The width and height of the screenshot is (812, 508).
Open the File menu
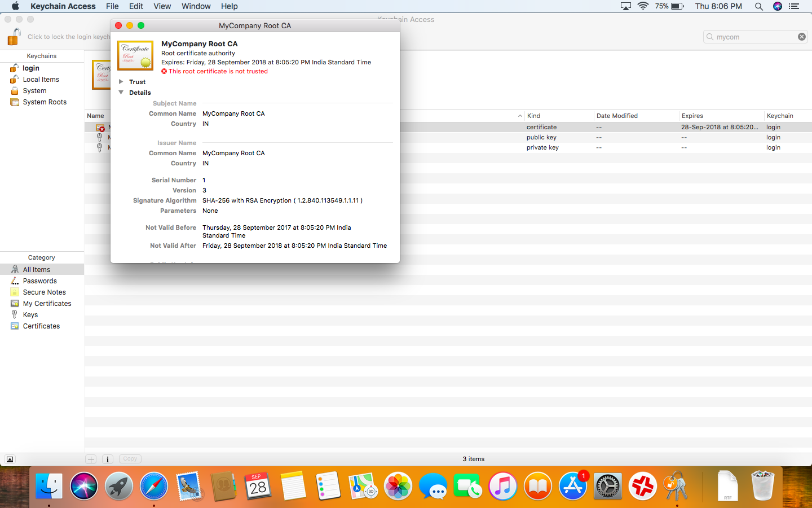tap(112, 6)
